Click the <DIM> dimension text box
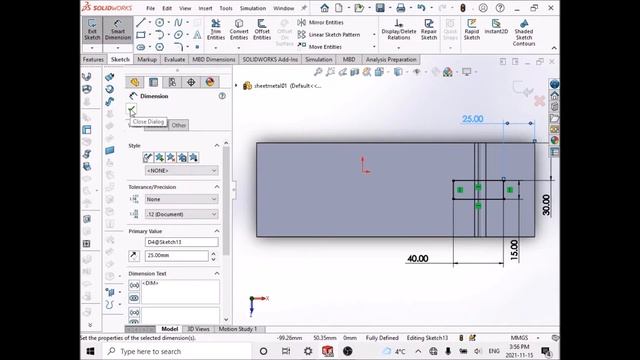640x360 pixels. point(180,291)
